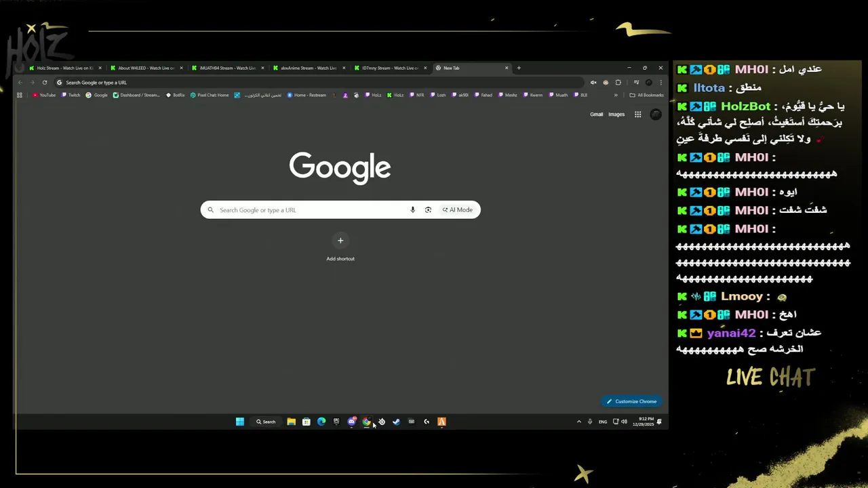The image size is (868, 488).
Task: Open the Gmail link
Action: (x=597, y=115)
